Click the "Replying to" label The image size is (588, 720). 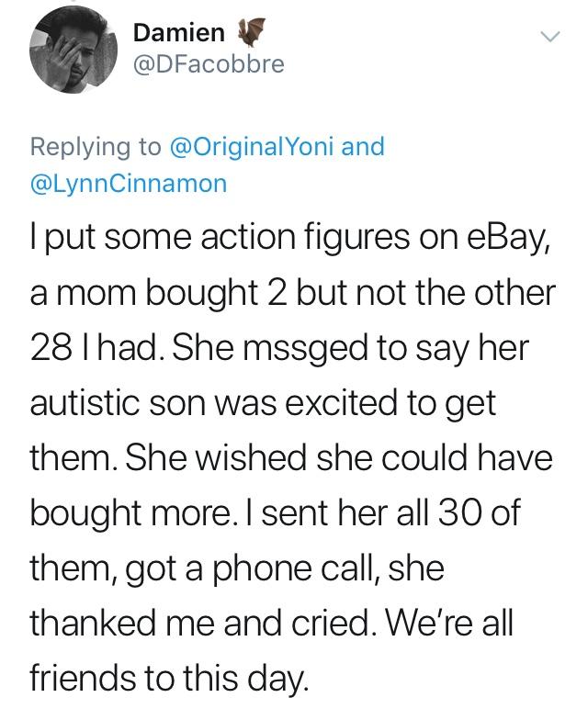95,146
